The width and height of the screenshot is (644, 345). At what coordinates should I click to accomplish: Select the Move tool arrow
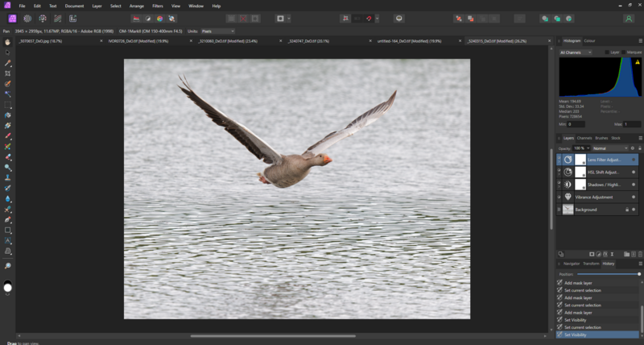[x=7, y=52]
